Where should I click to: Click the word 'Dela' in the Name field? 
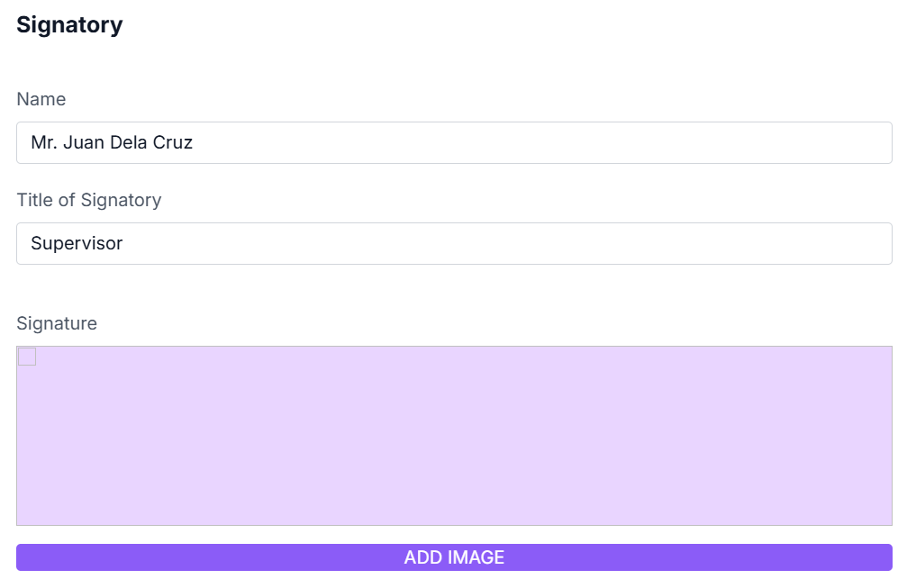tap(129, 142)
